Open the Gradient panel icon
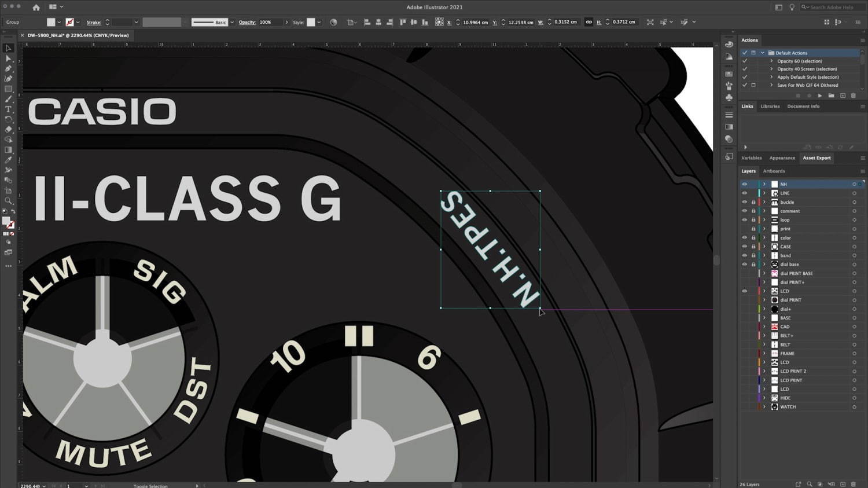 coord(729,127)
